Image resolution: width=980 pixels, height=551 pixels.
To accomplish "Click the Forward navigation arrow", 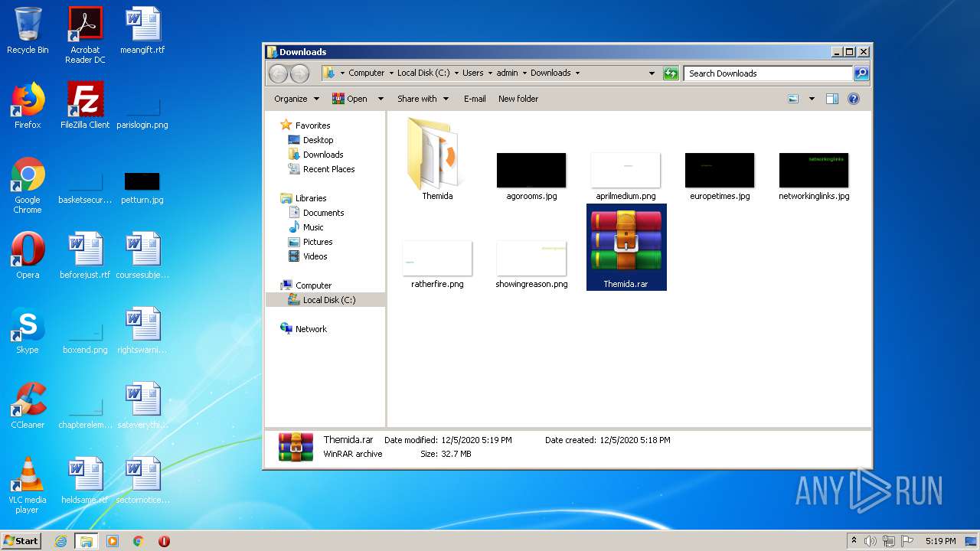I will (x=299, y=73).
